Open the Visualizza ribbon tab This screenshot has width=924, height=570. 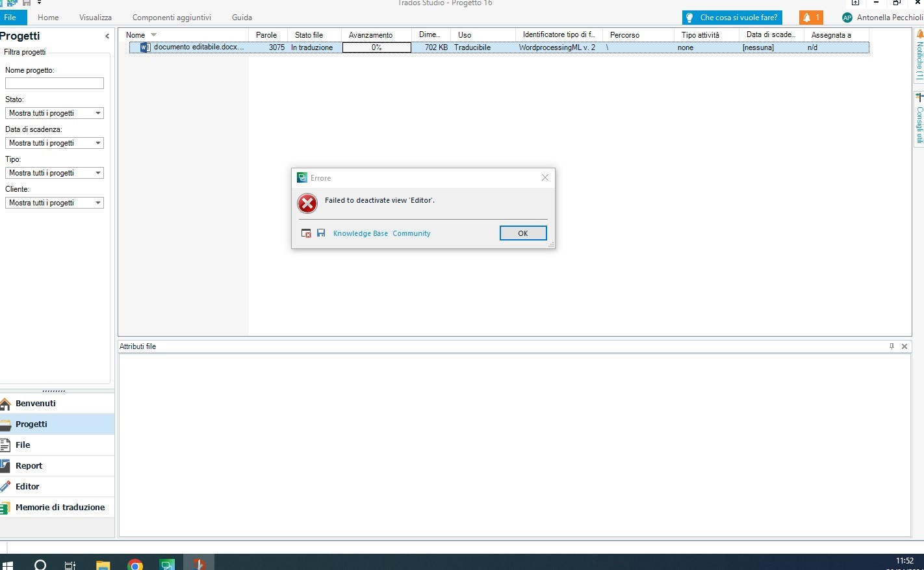click(96, 18)
